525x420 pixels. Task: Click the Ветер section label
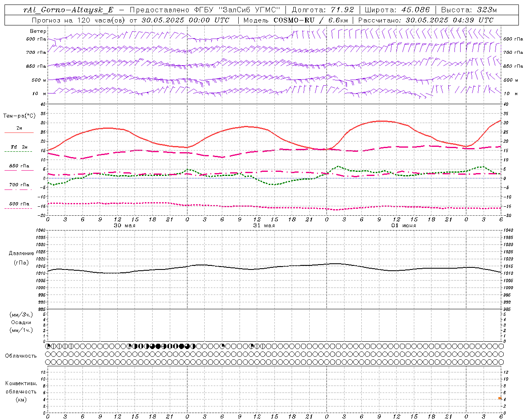click(38, 31)
